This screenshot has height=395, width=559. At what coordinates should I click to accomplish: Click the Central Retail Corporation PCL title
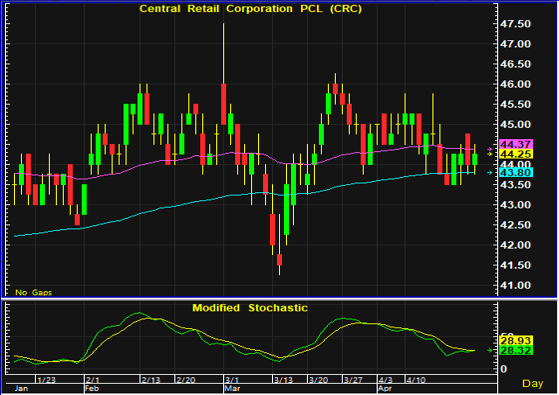point(251,9)
